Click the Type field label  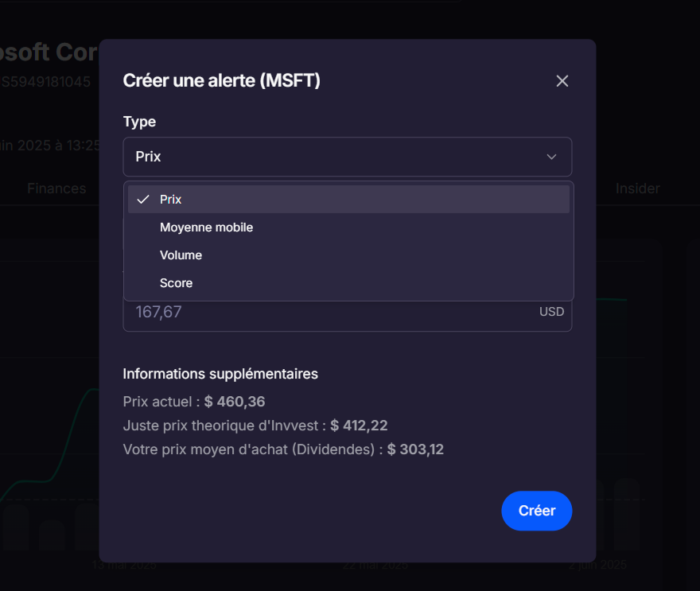(x=139, y=122)
